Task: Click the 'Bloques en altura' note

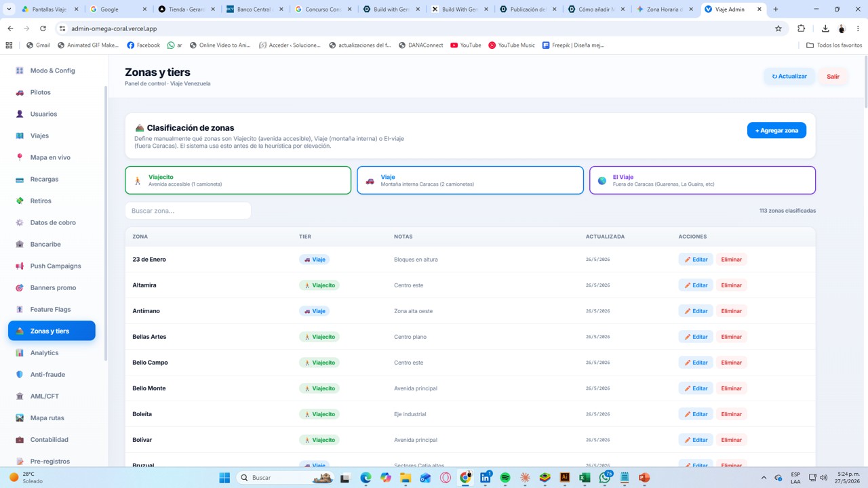Action: (x=416, y=260)
